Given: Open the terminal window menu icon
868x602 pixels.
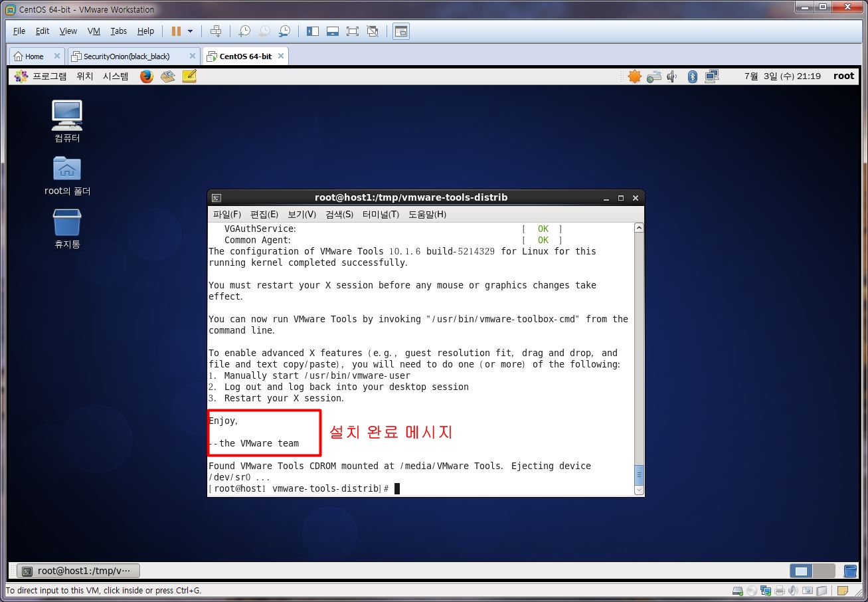Looking at the screenshot, I should coord(217,198).
